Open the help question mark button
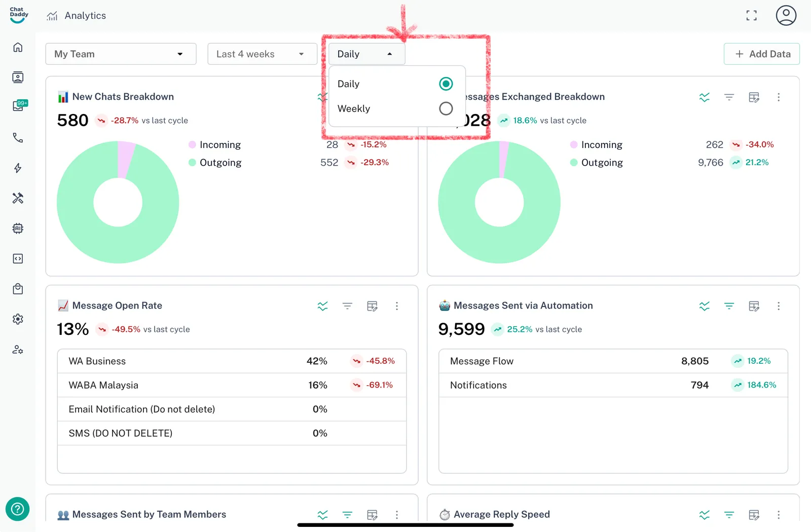811x532 pixels. [x=17, y=509]
